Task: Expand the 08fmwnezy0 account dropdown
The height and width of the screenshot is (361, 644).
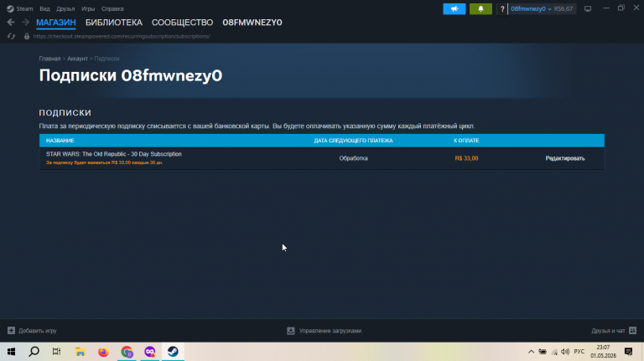Action: click(531, 8)
